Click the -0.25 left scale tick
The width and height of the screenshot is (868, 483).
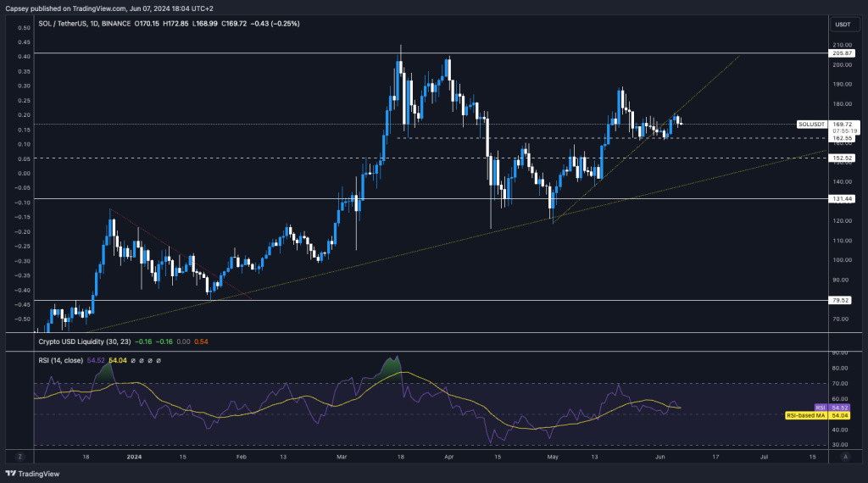coord(23,247)
